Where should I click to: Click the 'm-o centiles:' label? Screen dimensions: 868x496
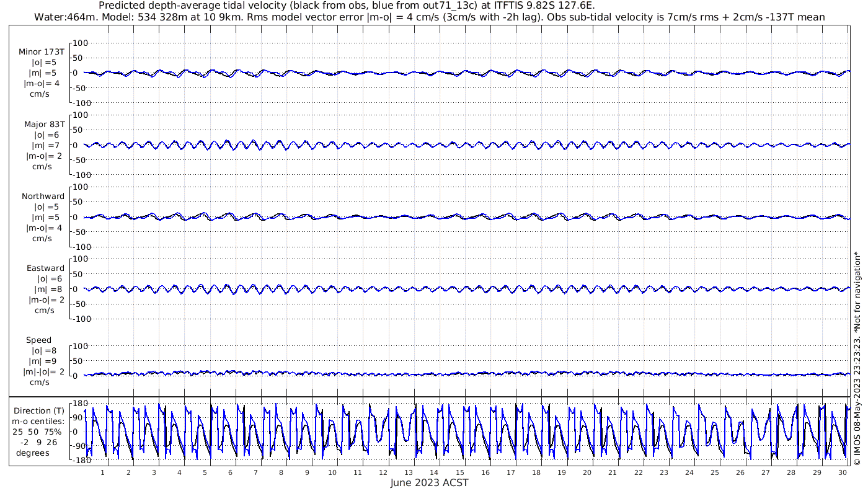[x=38, y=422]
